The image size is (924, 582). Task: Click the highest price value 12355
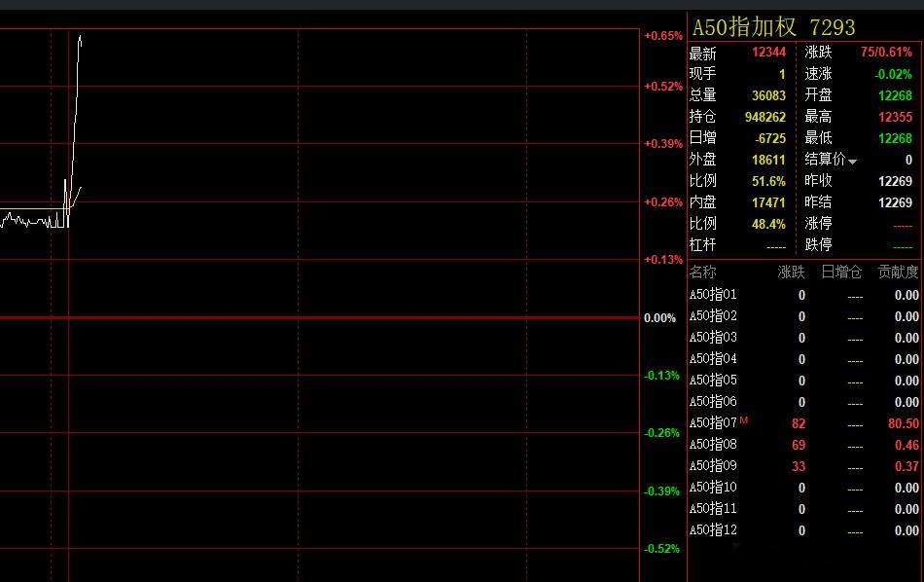[x=895, y=117]
